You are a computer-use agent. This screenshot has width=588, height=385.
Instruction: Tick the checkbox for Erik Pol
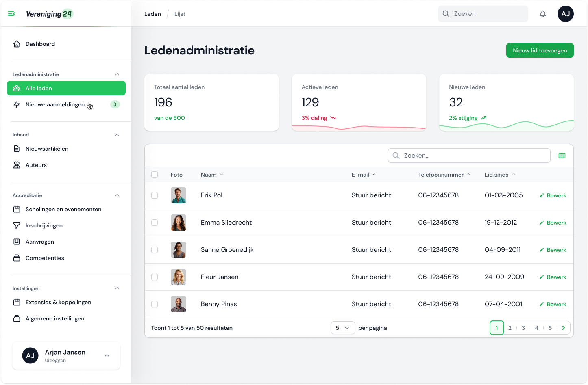tap(155, 195)
